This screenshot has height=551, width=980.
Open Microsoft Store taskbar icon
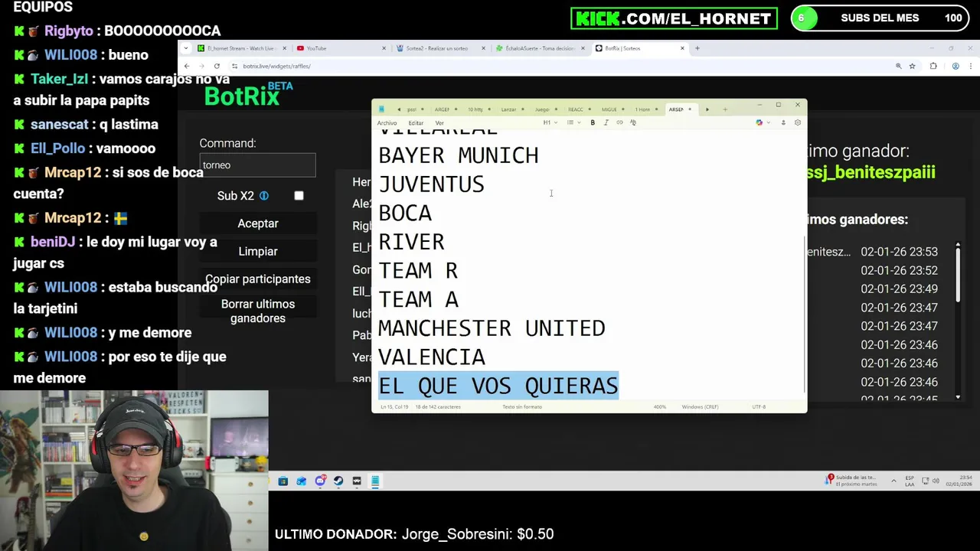pyautogui.click(x=283, y=481)
